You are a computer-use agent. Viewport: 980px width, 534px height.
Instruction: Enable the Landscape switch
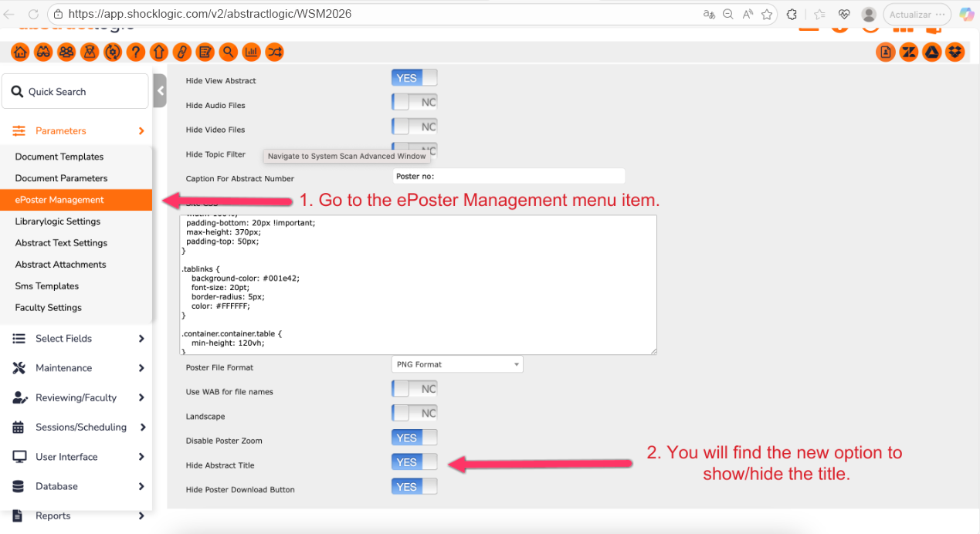click(414, 413)
